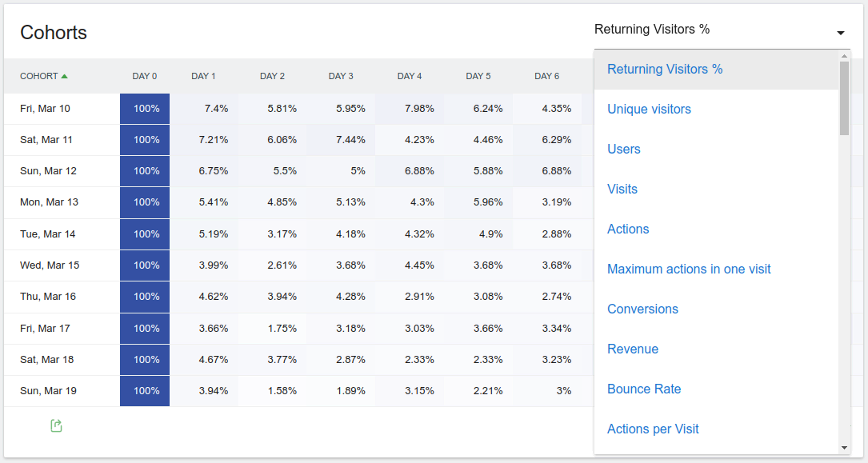Click the dropdown caret arrow at top right

[841, 33]
